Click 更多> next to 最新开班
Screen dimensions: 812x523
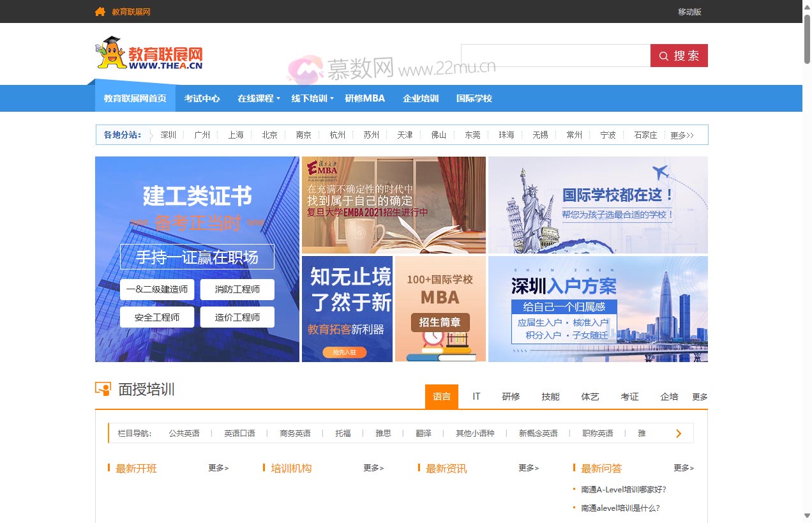click(217, 467)
